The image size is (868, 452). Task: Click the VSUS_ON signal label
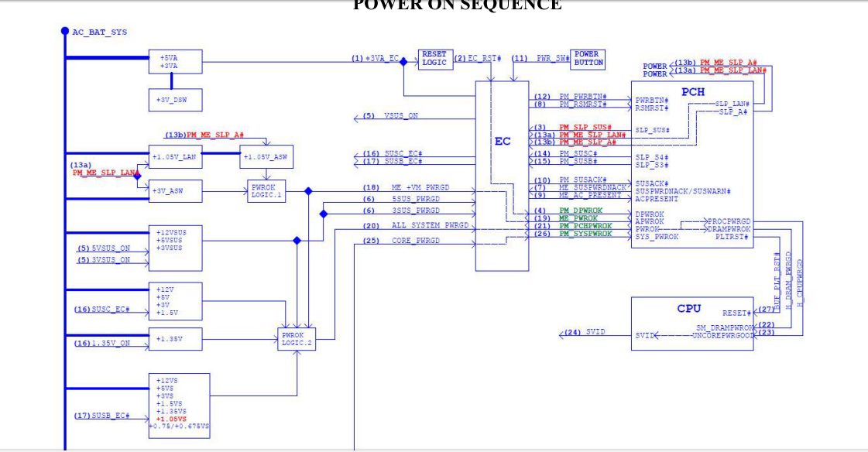[401, 116]
